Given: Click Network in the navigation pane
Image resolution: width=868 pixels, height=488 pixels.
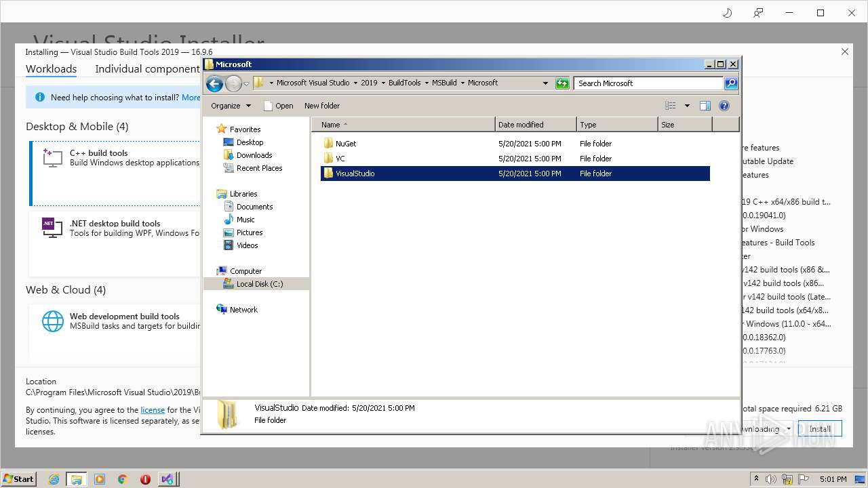Looking at the screenshot, I should pyautogui.click(x=243, y=310).
